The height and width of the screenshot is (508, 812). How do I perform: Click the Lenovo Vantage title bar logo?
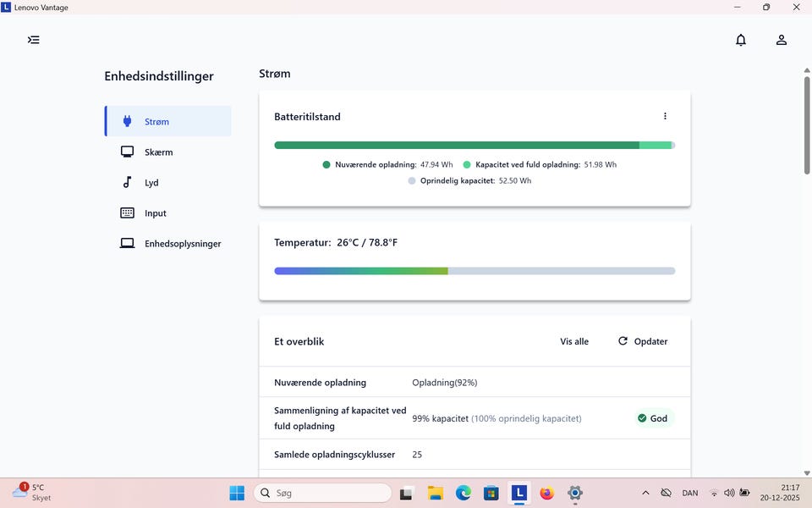tap(6, 7)
